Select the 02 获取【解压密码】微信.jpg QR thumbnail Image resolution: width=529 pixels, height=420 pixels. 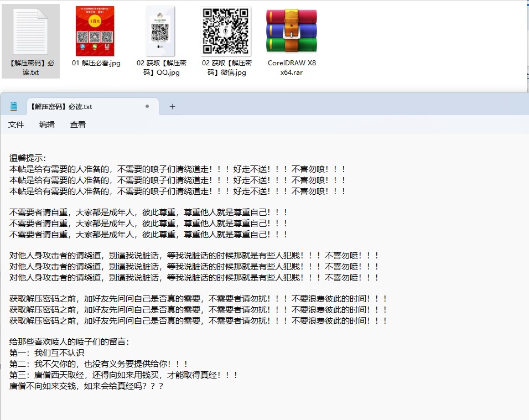coord(226,31)
